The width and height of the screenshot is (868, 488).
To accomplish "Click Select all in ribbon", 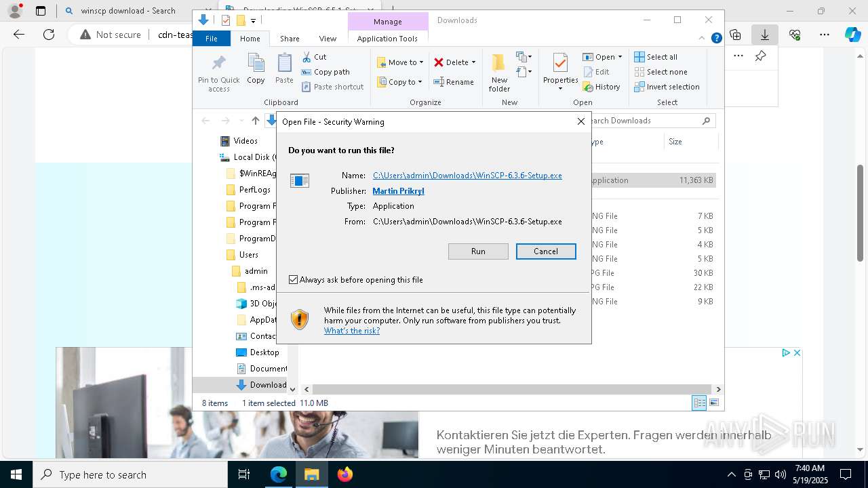I will pyautogui.click(x=656, y=57).
